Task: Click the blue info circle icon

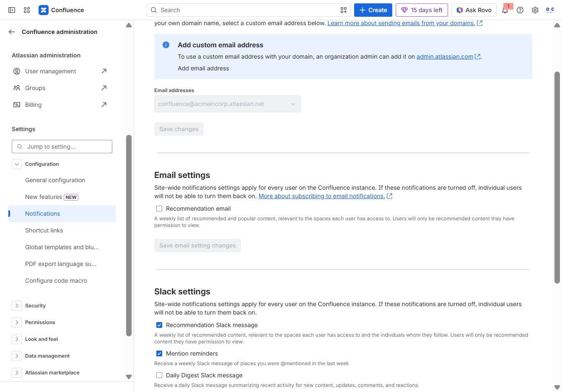Action: (166, 45)
